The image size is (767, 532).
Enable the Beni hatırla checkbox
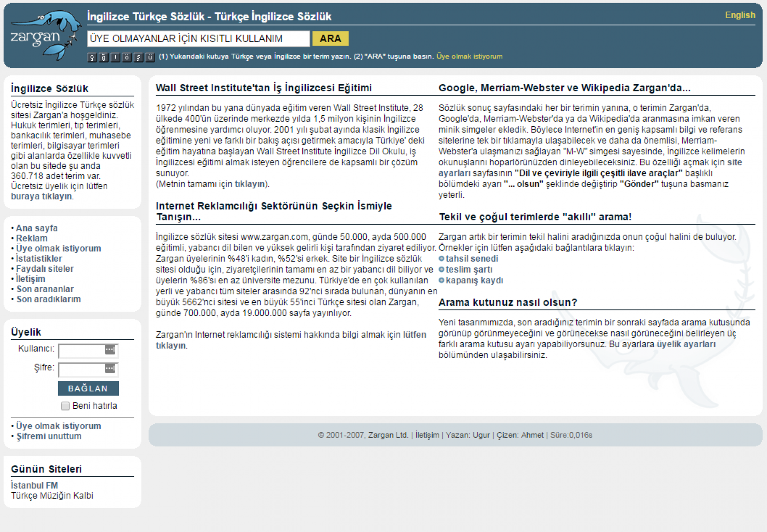[65, 406]
